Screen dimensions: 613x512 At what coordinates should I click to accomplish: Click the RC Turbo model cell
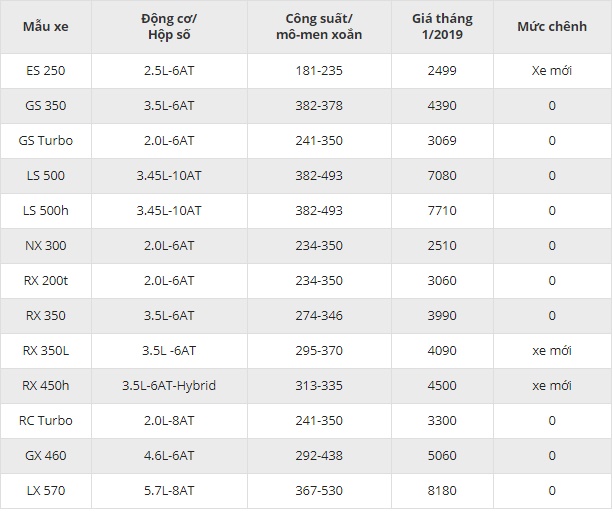pyautogui.click(x=45, y=421)
